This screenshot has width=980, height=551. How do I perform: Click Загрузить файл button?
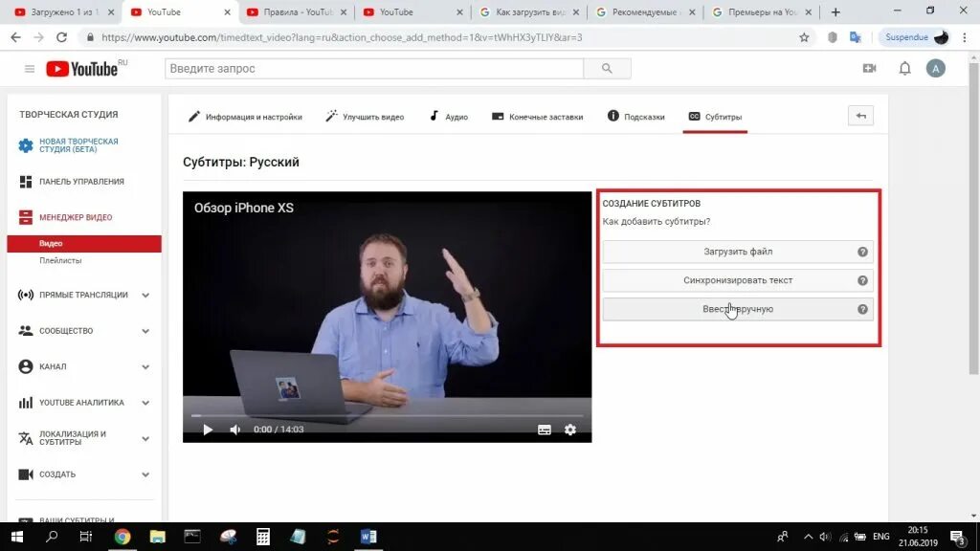(738, 252)
